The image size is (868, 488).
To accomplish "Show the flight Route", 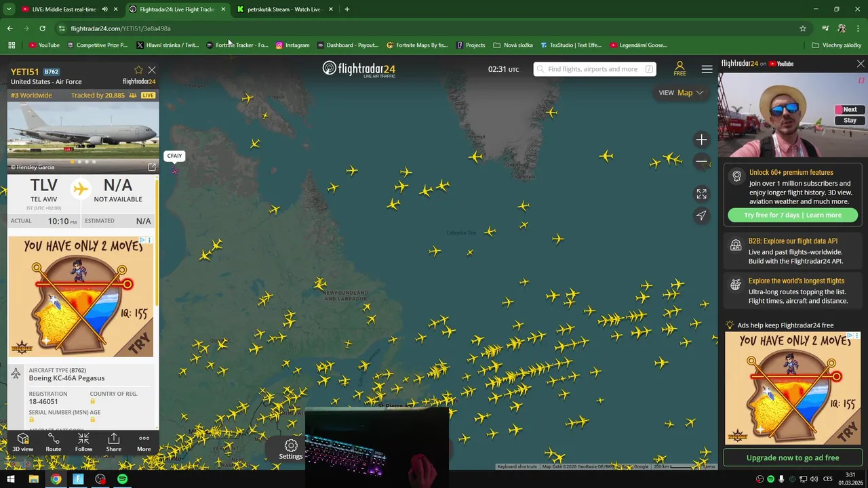I will click(54, 443).
